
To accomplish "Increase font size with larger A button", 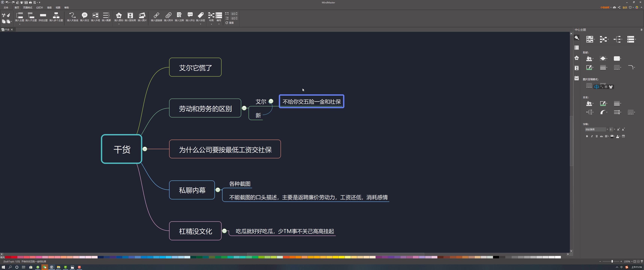I will coord(619,130).
